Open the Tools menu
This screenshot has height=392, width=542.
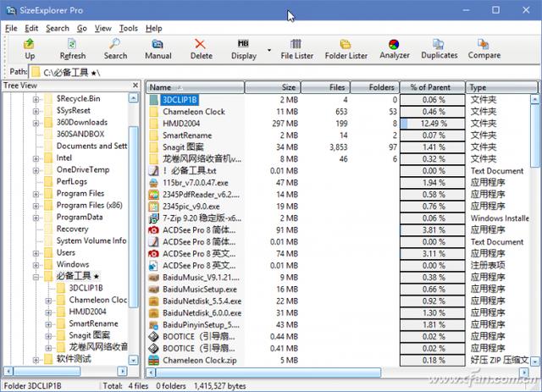(129, 28)
